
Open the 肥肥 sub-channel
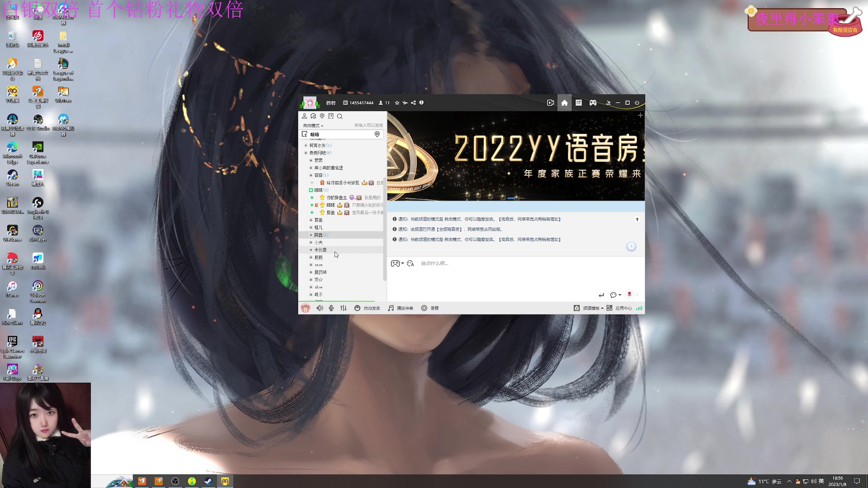tap(319, 258)
